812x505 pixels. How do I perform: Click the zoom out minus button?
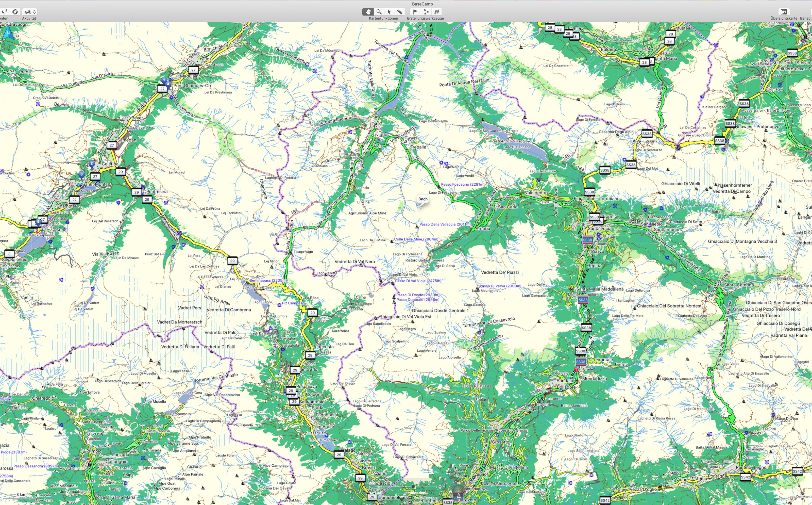click(371, 487)
